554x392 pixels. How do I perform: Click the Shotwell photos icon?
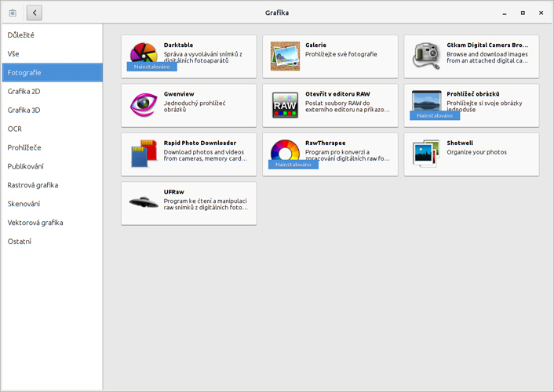tap(426, 153)
